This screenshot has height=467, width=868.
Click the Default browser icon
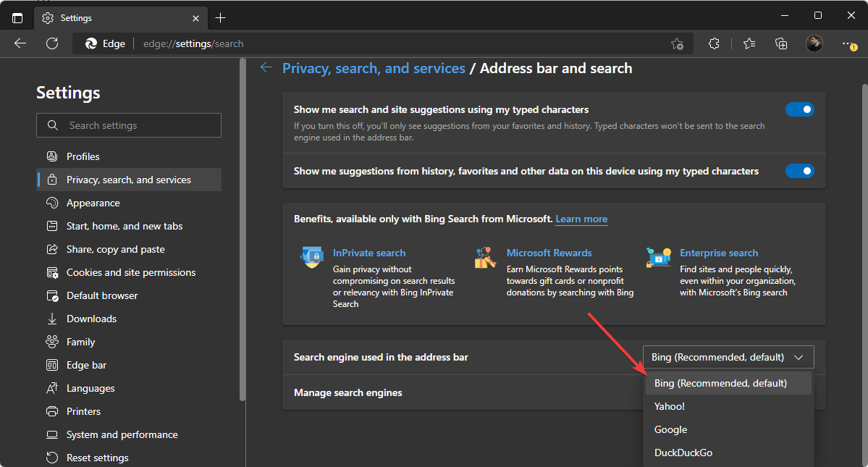(x=52, y=295)
